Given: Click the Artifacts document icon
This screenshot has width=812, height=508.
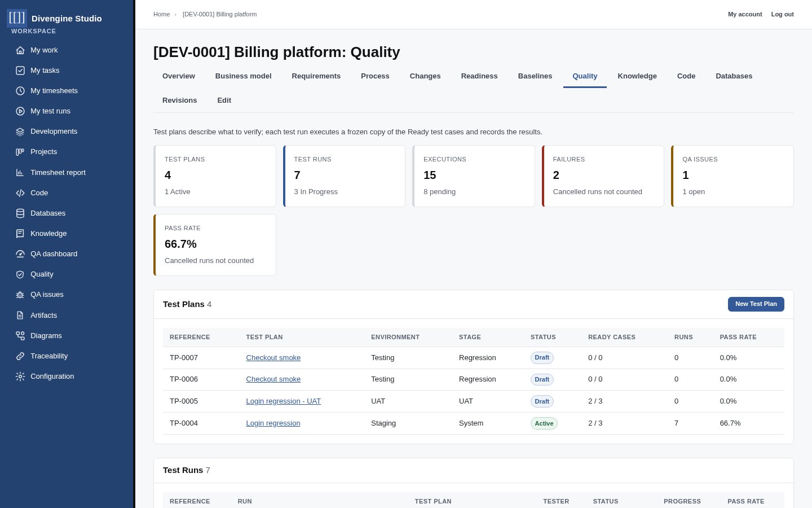Looking at the screenshot, I should click(x=20, y=316).
